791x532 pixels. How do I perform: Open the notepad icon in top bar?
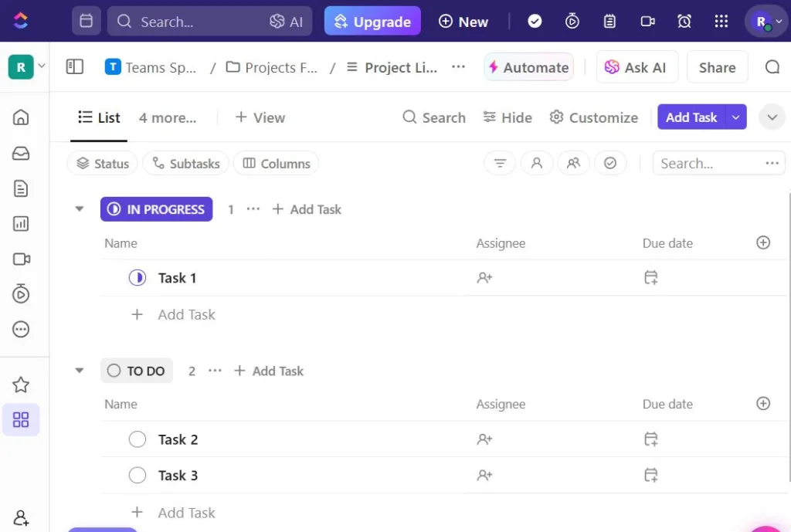pos(609,22)
